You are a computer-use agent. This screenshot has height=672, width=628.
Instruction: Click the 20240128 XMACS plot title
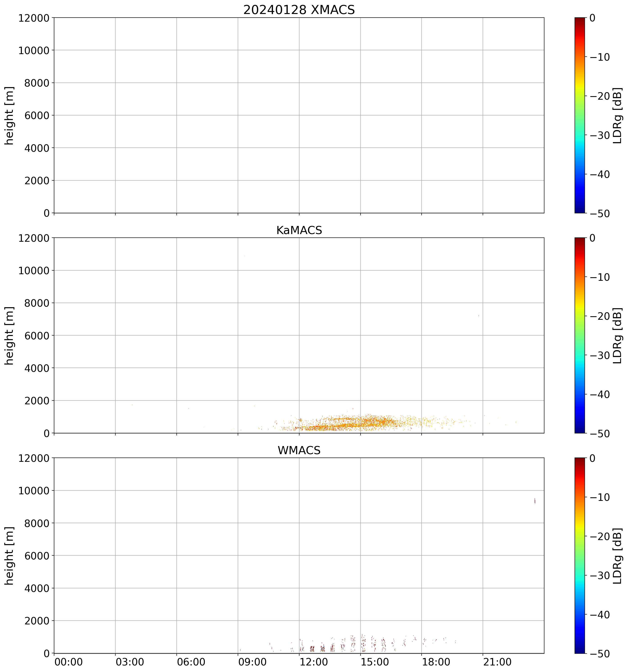(x=299, y=10)
